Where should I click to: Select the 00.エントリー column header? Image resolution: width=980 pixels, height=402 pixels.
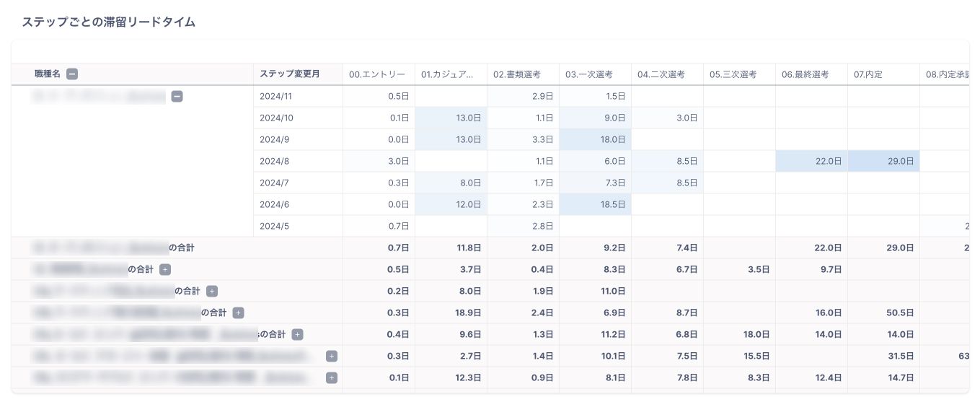pyautogui.click(x=377, y=74)
